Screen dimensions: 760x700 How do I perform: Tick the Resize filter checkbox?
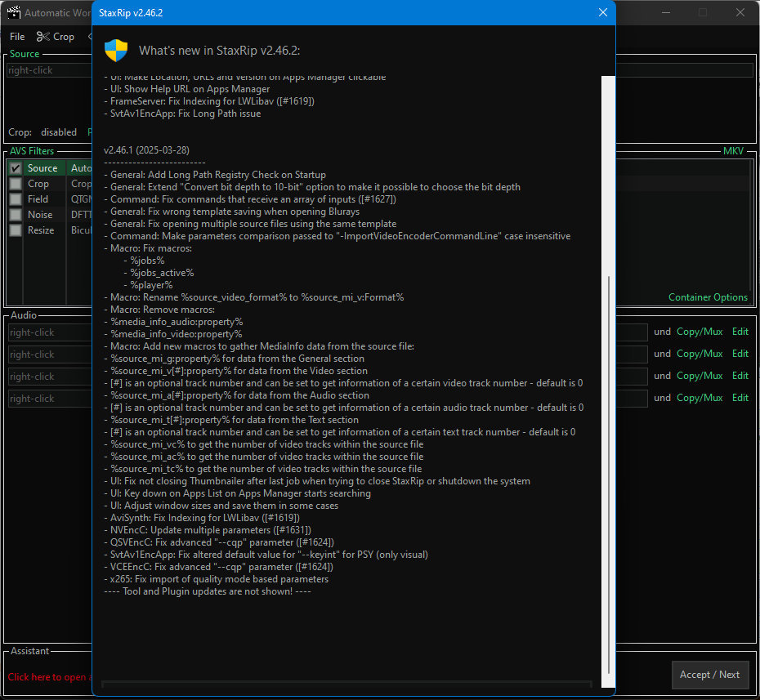click(x=16, y=230)
